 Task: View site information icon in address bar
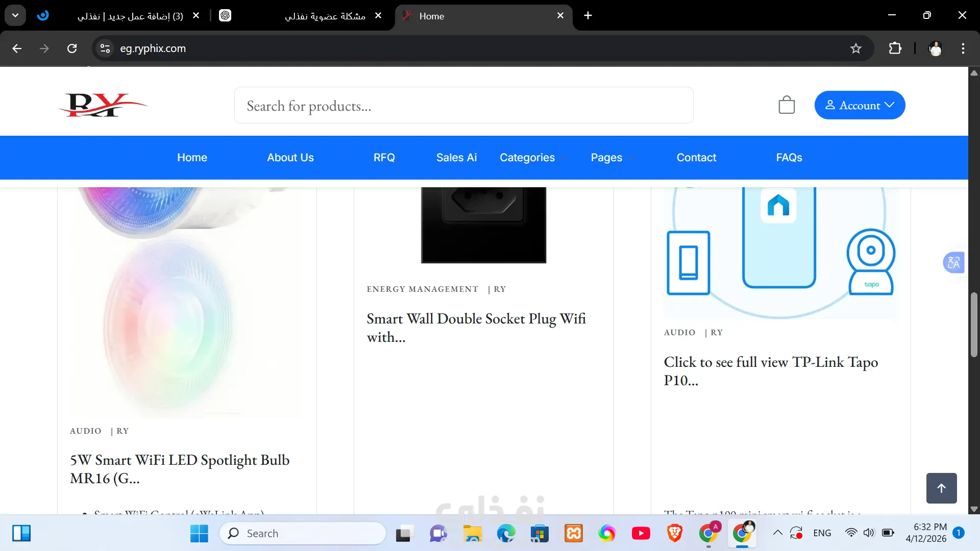coord(105,48)
